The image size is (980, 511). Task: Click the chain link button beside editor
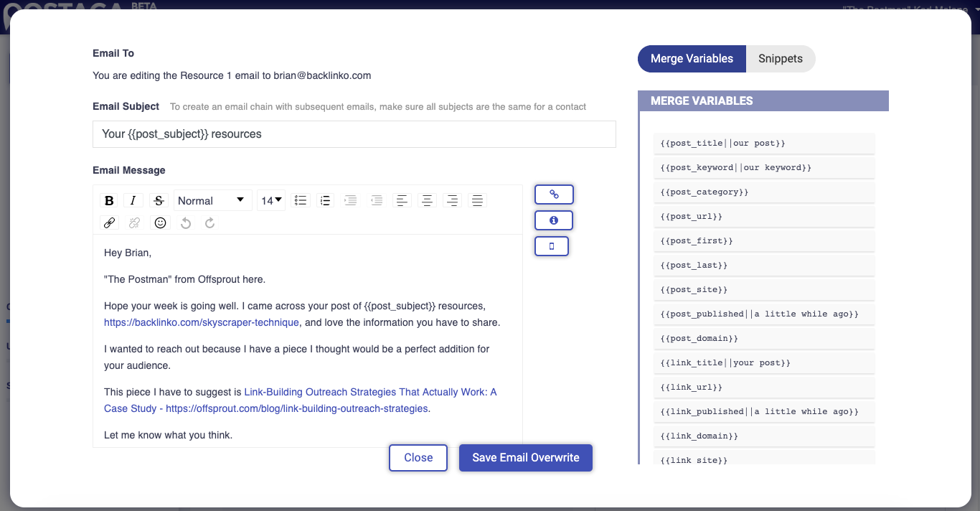554,194
